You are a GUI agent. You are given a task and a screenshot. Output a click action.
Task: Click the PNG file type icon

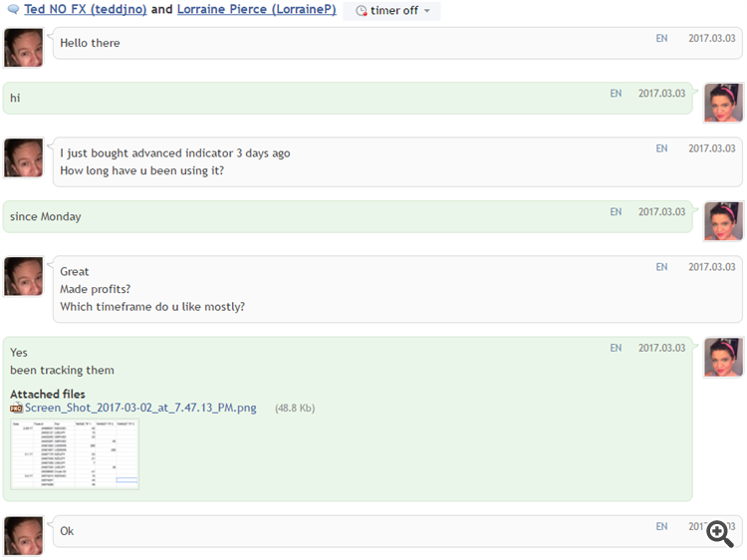16,409
